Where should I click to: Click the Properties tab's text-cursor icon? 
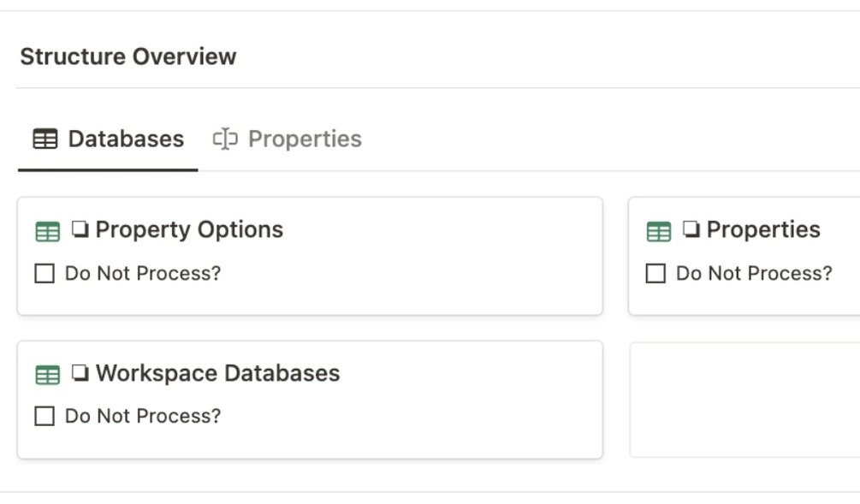coord(225,139)
